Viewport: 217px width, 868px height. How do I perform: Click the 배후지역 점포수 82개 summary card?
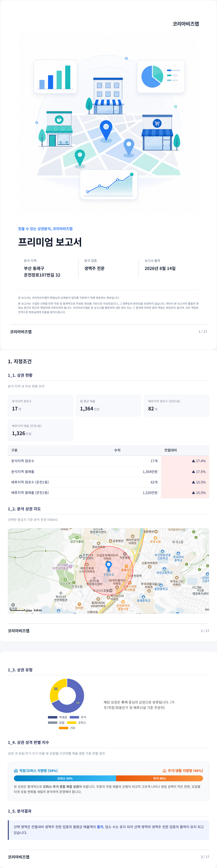pos(177,405)
